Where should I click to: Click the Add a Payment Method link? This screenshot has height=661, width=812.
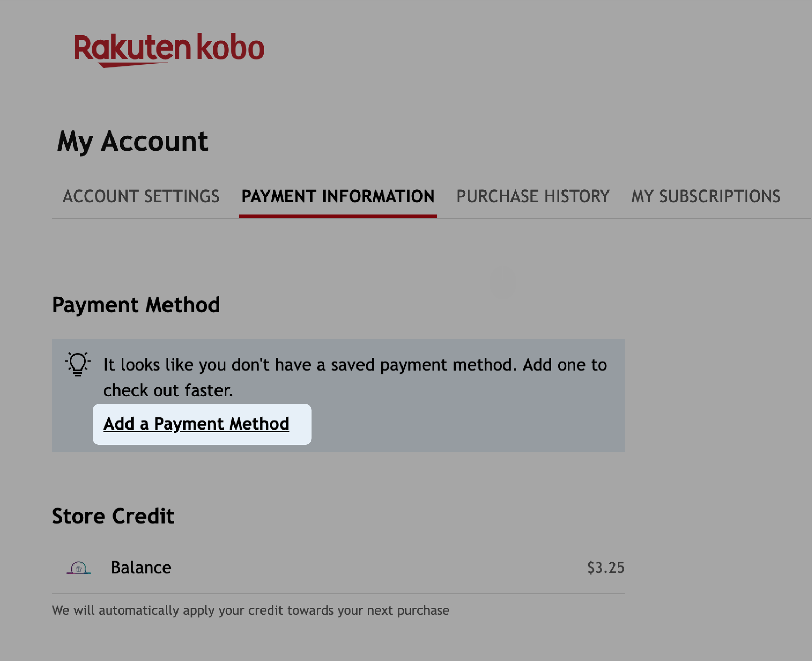196,424
